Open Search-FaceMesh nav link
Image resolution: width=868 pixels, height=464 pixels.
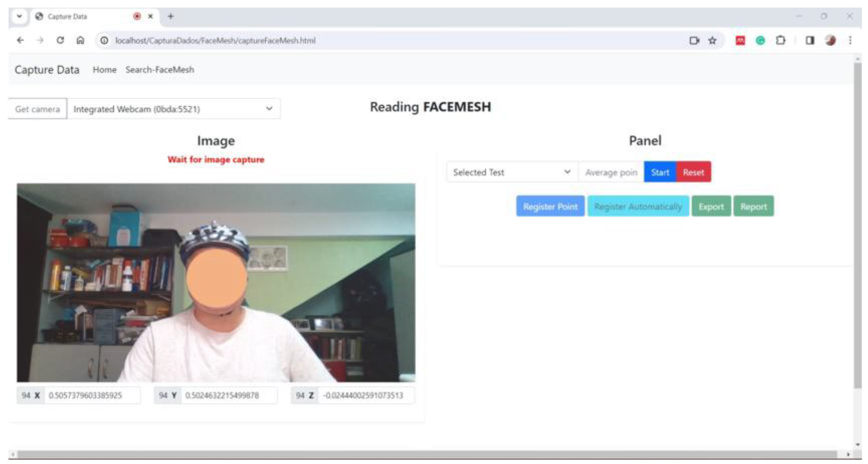[x=160, y=70]
